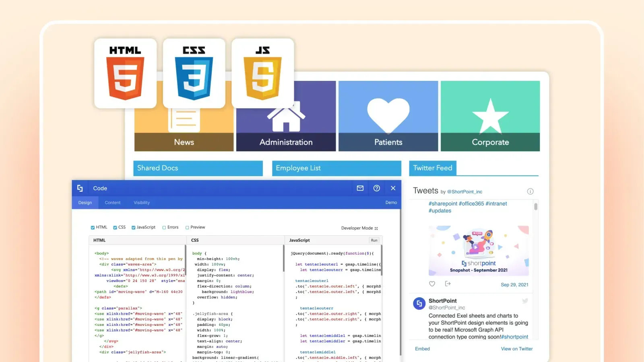Open the feed via View on Twitter link
This screenshot has width=644, height=362.
517,349
